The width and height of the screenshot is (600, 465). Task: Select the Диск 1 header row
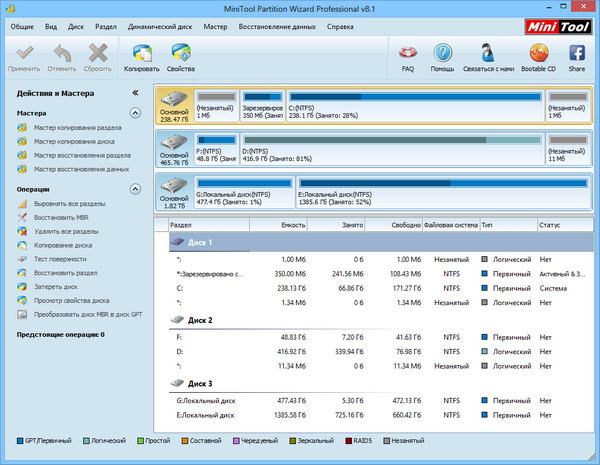tap(381, 242)
